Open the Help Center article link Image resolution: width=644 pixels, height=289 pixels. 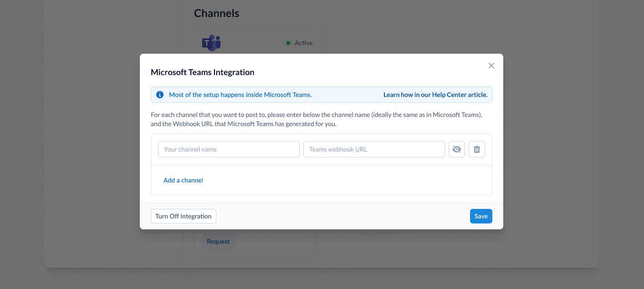tap(435, 95)
